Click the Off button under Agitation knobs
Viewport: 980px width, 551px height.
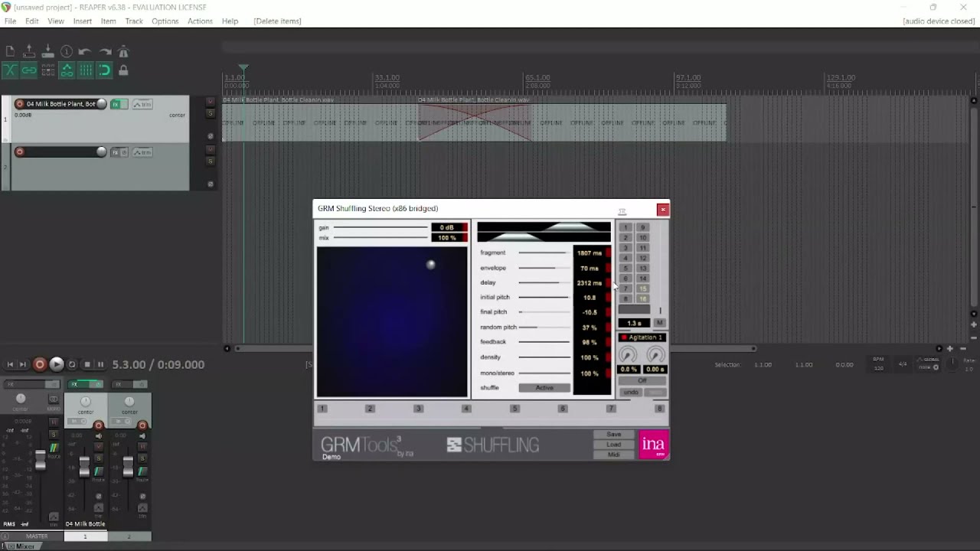click(x=642, y=380)
